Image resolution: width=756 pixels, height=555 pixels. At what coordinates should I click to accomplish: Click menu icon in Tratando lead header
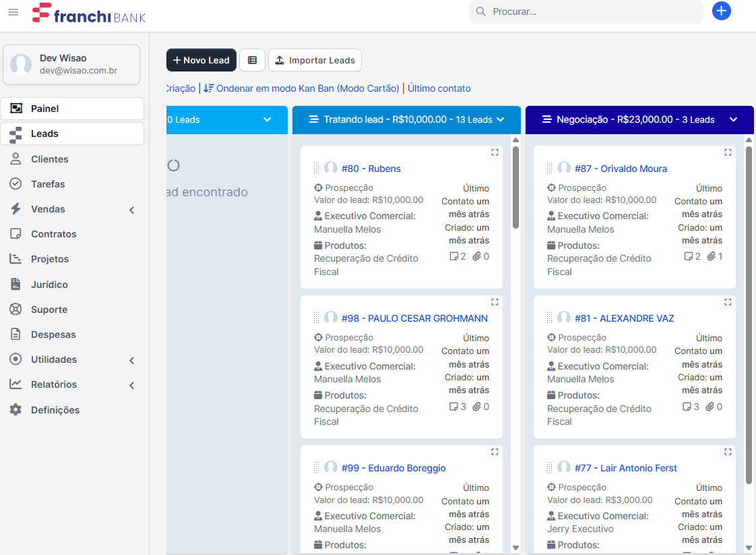point(314,119)
